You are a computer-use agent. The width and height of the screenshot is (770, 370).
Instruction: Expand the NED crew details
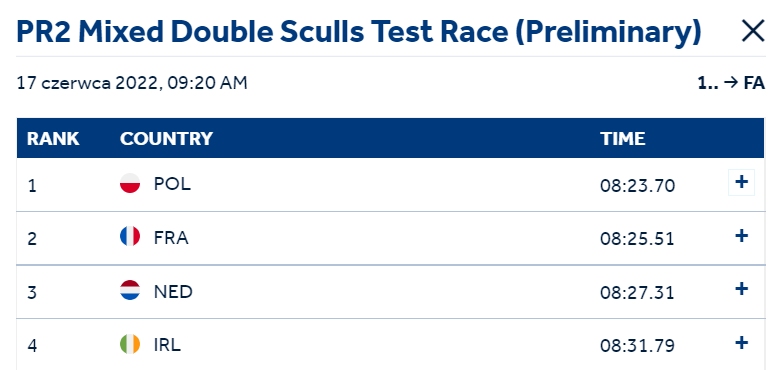tap(741, 289)
